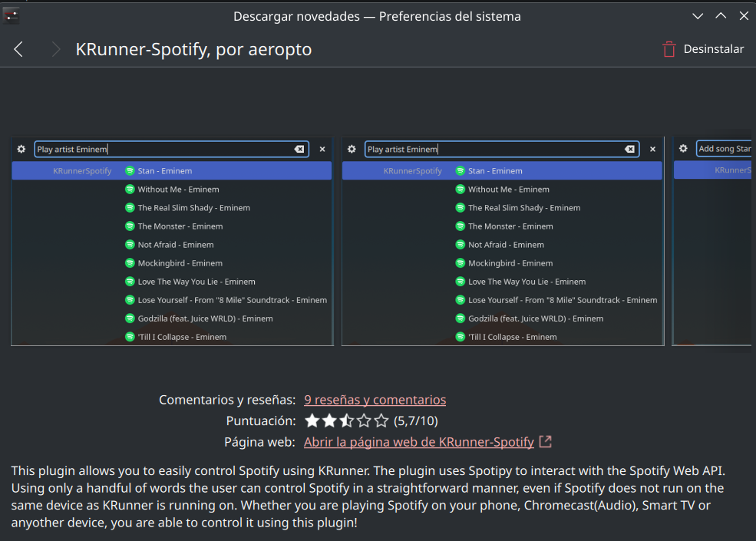Click the settings gear in second screenshot

352,149
